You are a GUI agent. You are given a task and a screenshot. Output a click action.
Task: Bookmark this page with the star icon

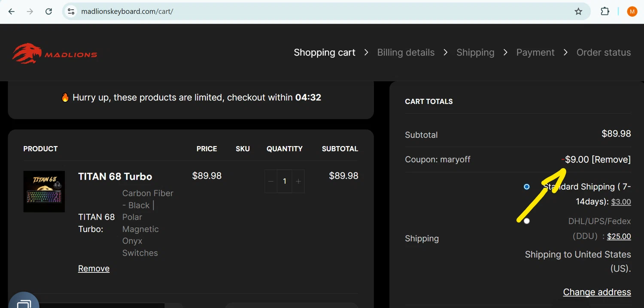coord(578,12)
